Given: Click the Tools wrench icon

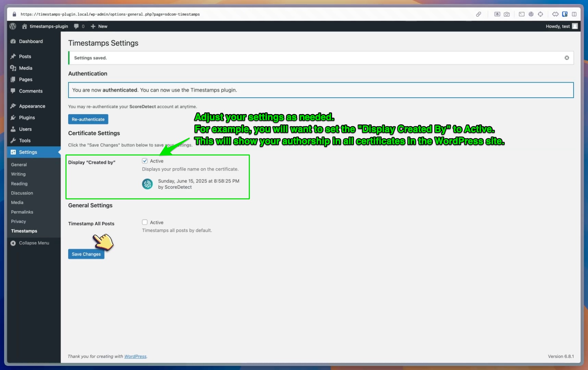Looking at the screenshot, I should (13, 140).
